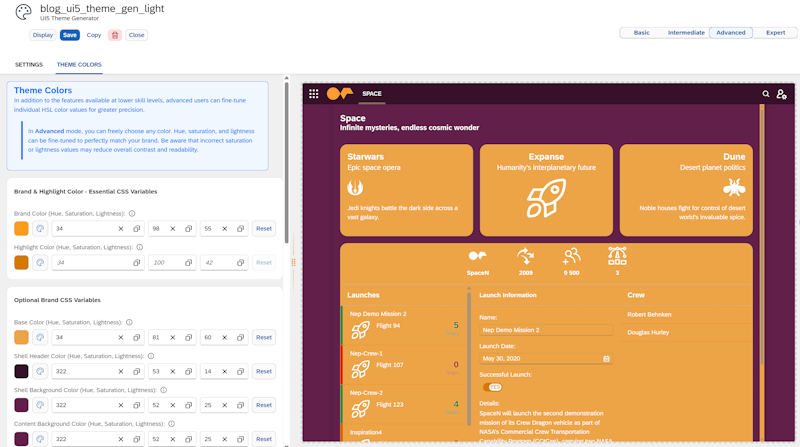Reset Brand Color
The image size is (800, 447).
coord(264,229)
